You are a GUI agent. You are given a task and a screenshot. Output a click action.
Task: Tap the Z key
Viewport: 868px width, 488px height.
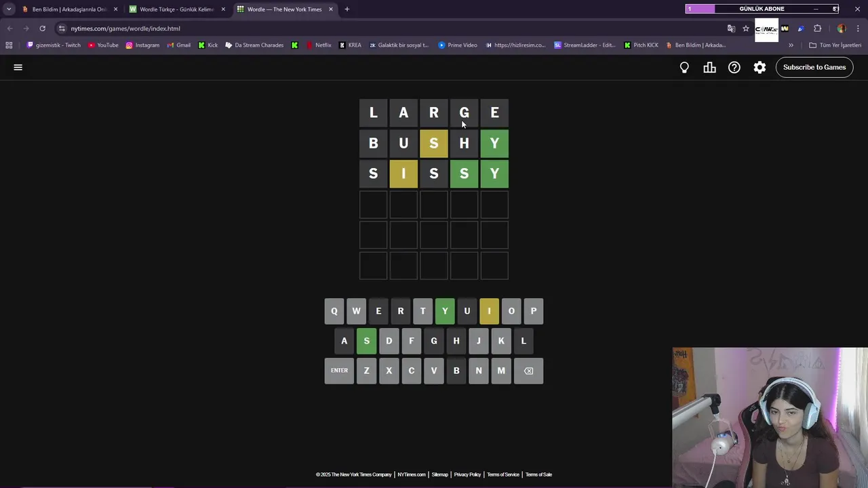point(366,371)
